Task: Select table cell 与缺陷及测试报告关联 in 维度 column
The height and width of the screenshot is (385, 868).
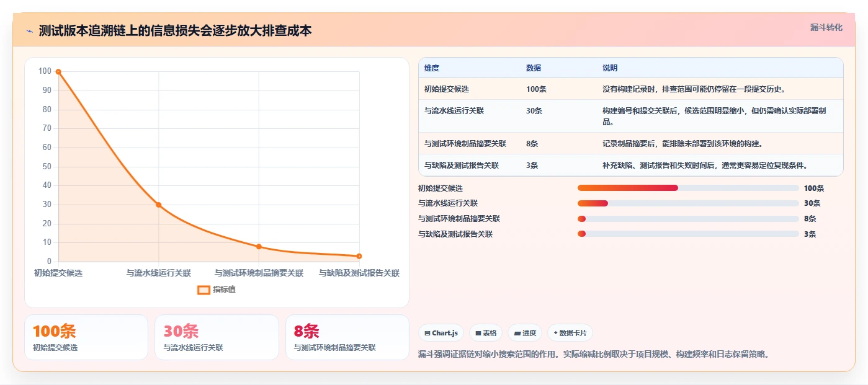Action: pyautogui.click(x=462, y=166)
